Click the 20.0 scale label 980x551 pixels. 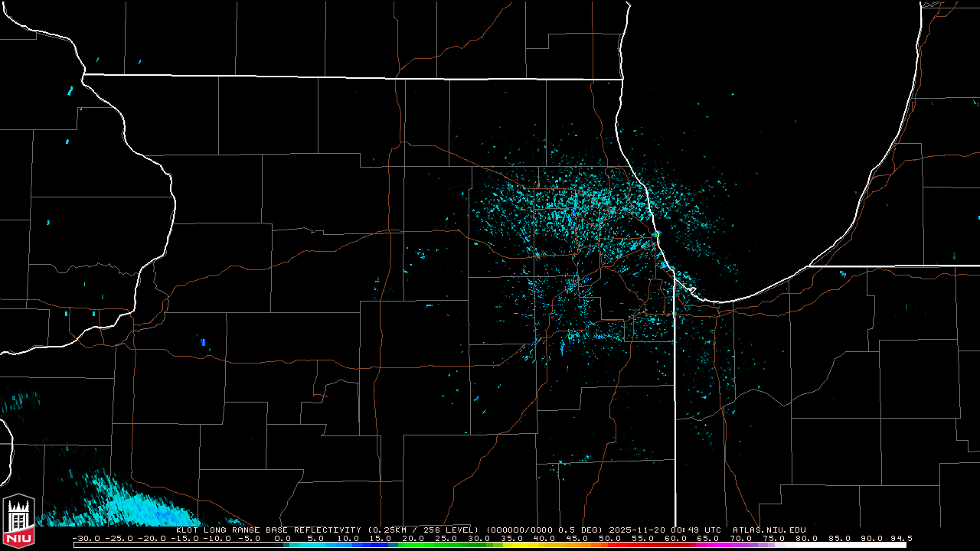pos(413,538)
